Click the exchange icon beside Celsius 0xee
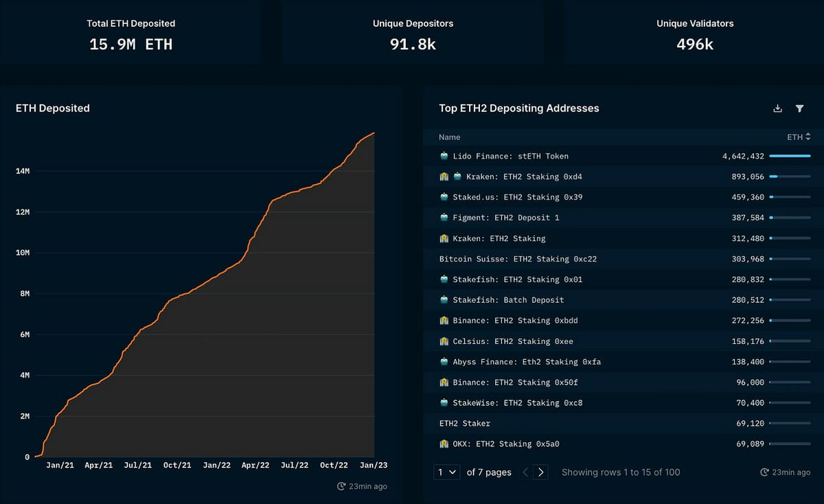Viewport: 824px width, 504px height. coord(444,341)
